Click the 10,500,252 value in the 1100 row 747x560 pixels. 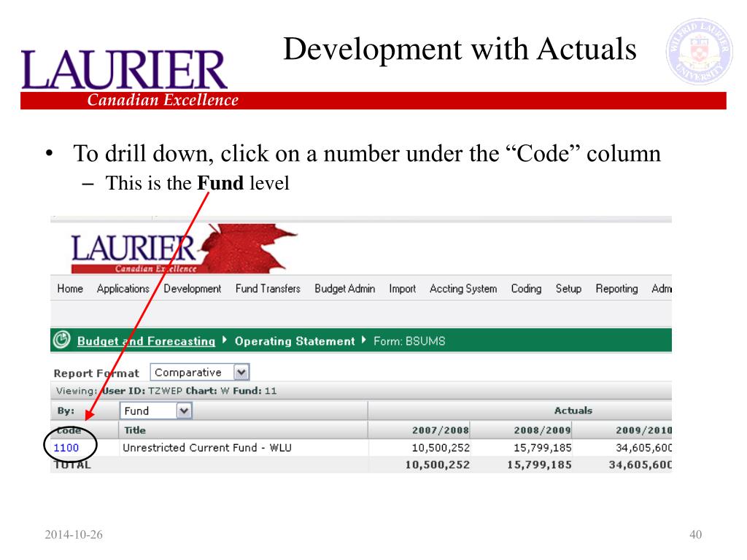[x=441, y=448]
